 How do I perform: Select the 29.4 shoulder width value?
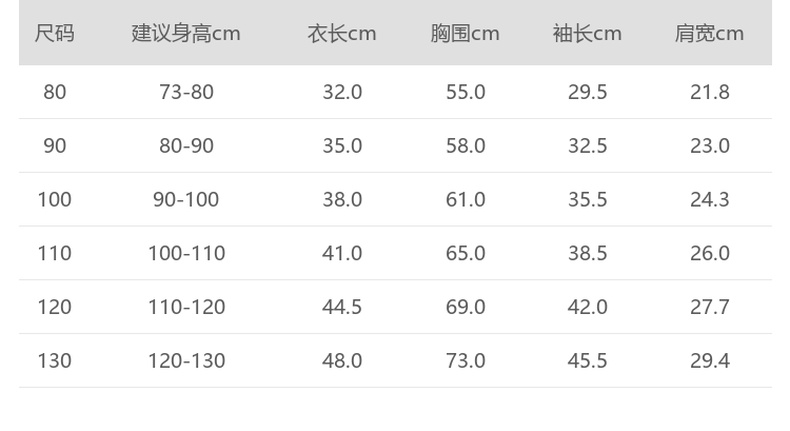(709, 360)
